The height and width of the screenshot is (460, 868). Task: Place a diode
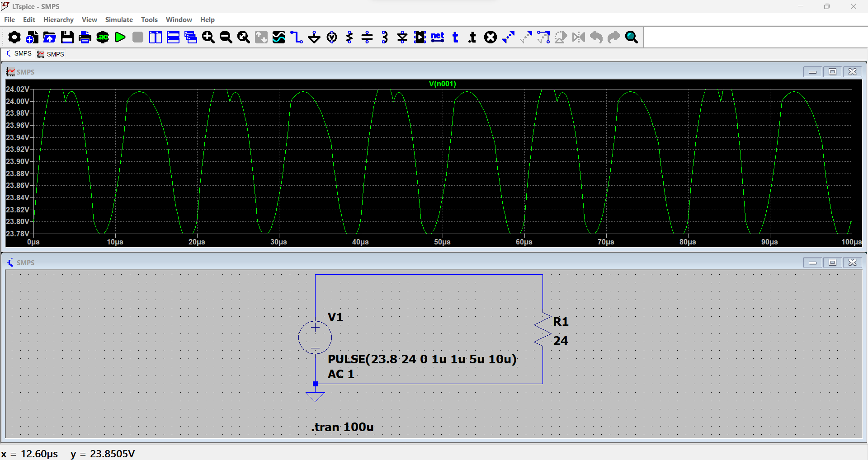coord(402,37)
